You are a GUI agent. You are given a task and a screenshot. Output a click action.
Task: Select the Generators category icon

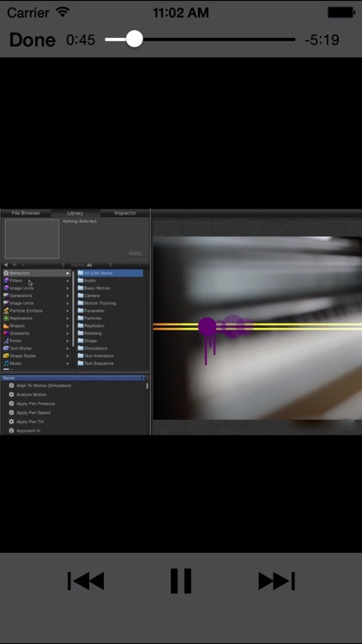point(6,295)
